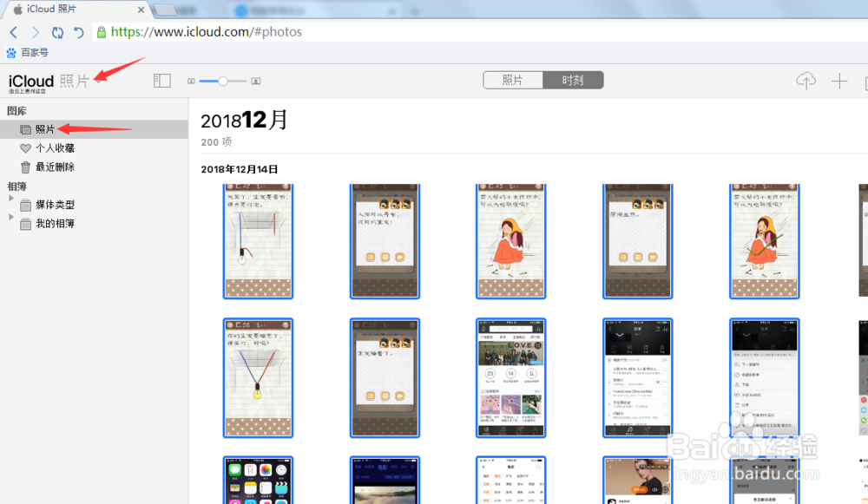Select the iPhone home screen thumbnail
Screen dimensions: 868x504
click(x=258, y=480)
